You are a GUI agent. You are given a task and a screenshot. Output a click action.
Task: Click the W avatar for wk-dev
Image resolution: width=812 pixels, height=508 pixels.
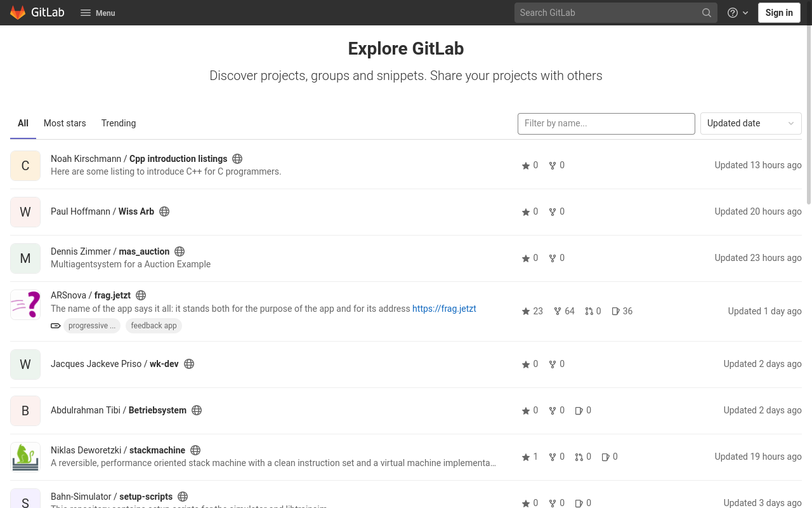(25, 364)
